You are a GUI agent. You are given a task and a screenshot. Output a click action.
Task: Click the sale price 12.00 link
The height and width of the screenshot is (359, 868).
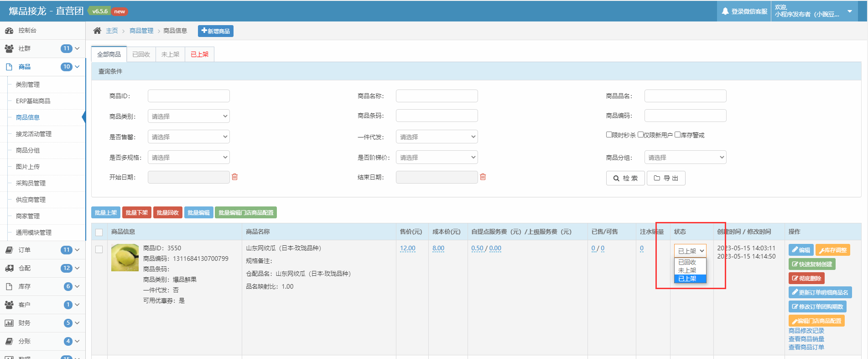pyautogui.click(x=408, y=248)
